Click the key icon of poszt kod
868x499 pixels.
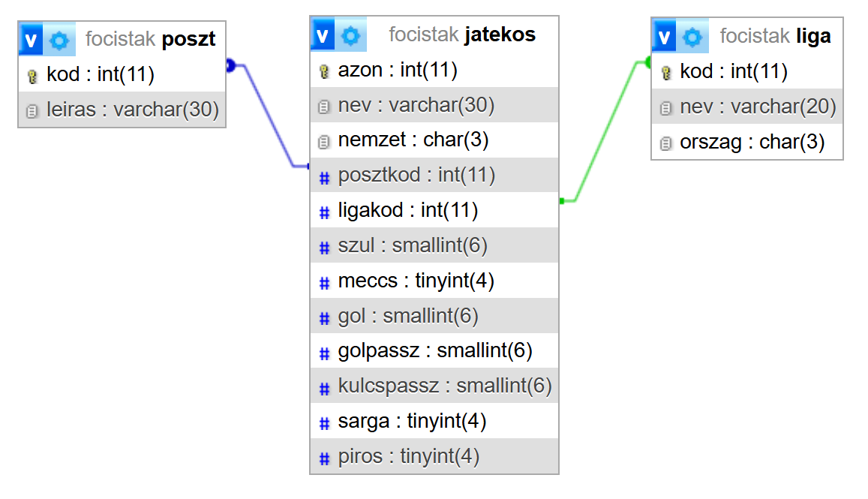click(33, 76)
